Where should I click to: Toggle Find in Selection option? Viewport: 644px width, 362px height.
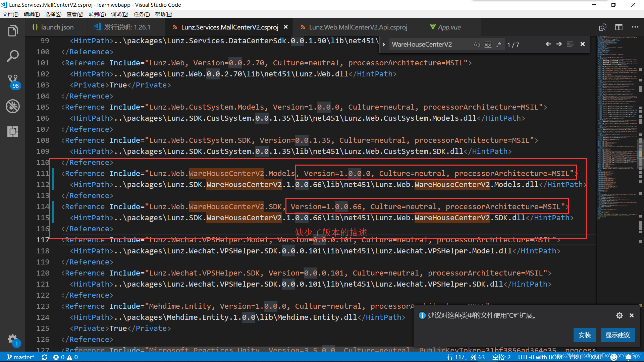570,44
